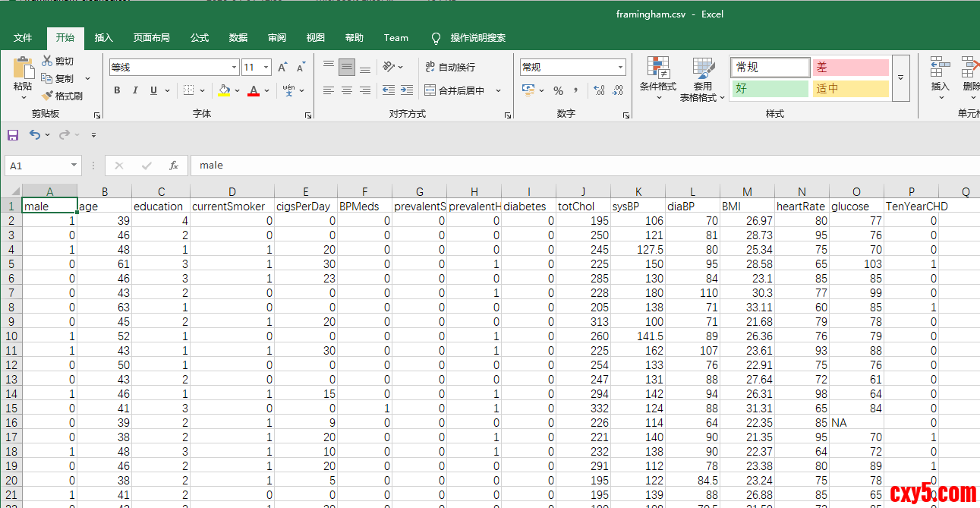Click the insert function fx icon
980x508 pixels.
[x=174, y=166]
